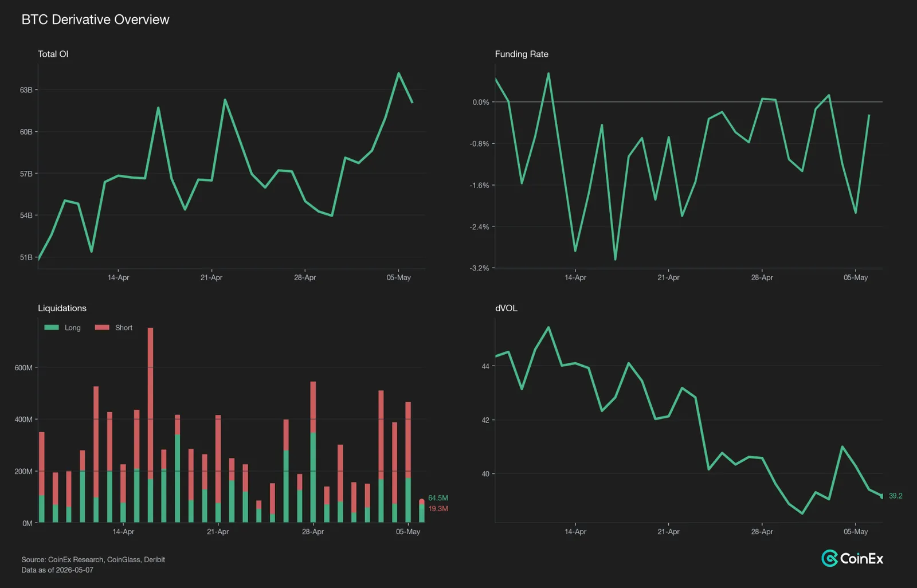Click the 40 axis label in dVOL
Screen dimensions: 917x588
click(x=485, y=474)
